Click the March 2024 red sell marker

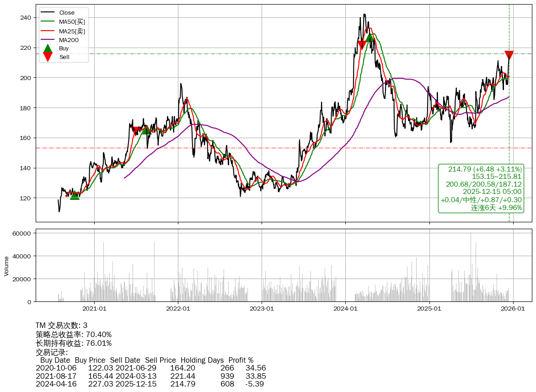[362, 45]
